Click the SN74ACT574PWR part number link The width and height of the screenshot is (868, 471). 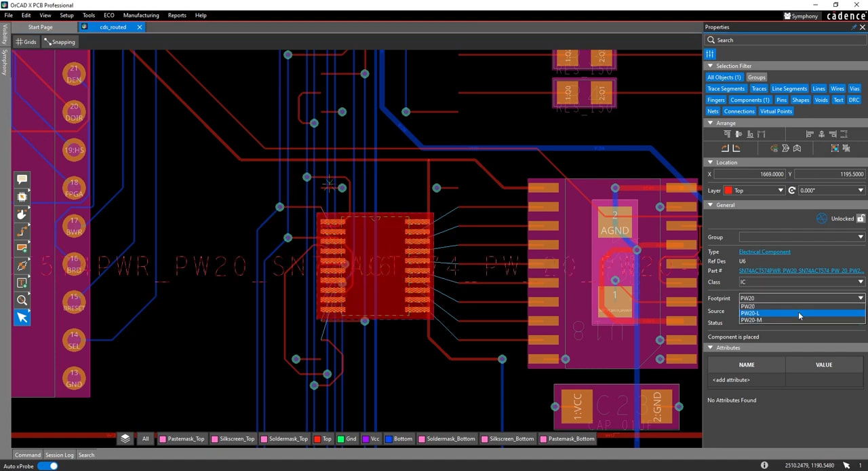pos(802,271)
